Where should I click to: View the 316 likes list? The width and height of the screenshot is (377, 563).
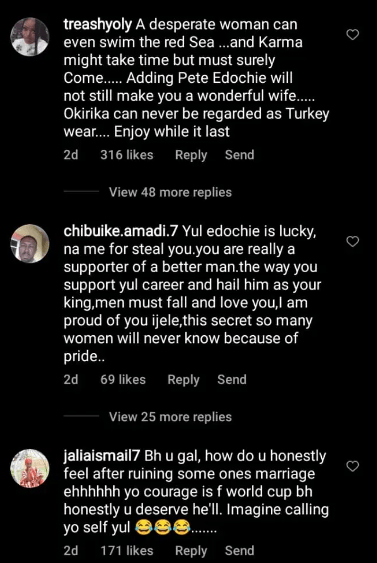click(x=127, y=155)
